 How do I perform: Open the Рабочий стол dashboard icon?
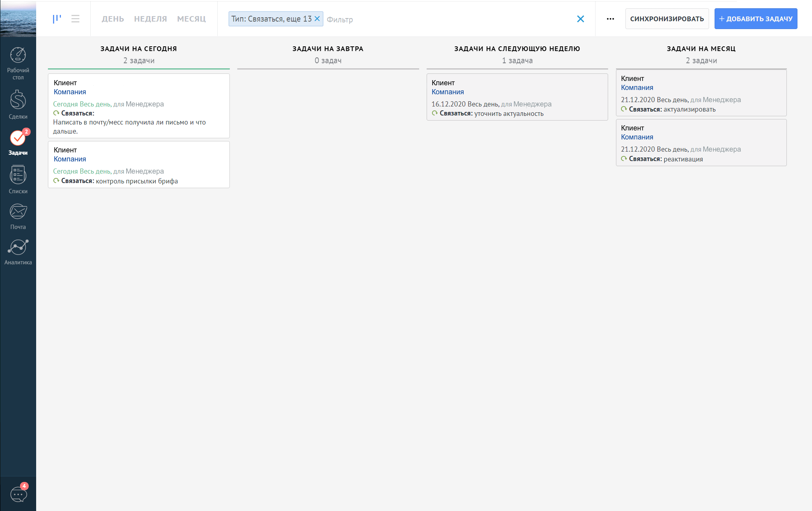point(18,55)
